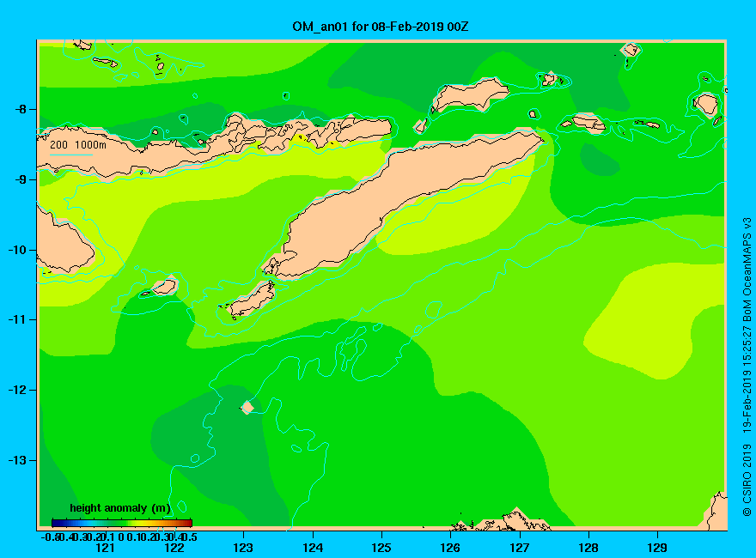Click latitude label -8
Screen dimensions: 756x558
point(21,109)
